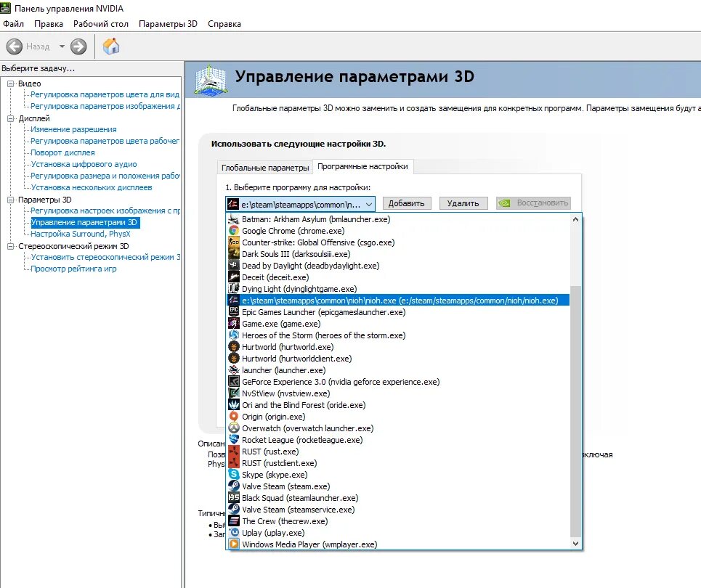Screen dimensions: 701x588
Task: Click the Rocket League icon
Action: [x=233, y=440]
